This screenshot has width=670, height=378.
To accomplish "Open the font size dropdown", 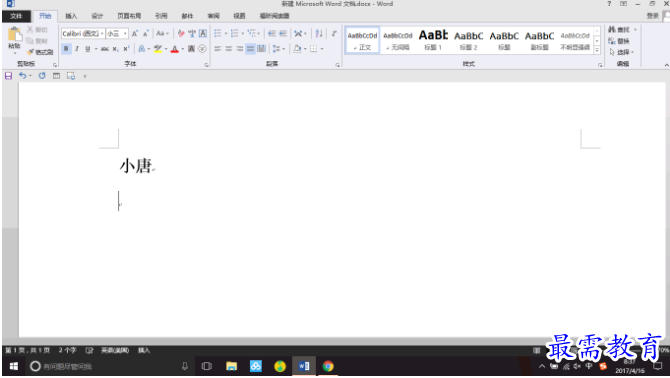I will coord(125,33).
